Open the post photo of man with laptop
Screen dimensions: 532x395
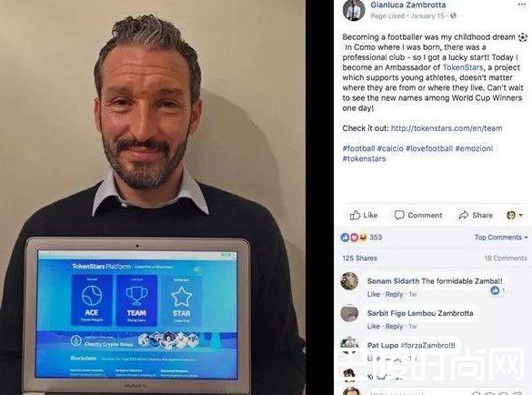click(153, 197)
